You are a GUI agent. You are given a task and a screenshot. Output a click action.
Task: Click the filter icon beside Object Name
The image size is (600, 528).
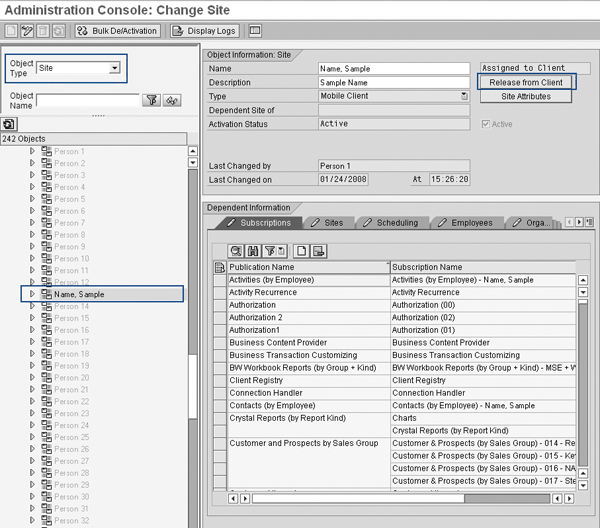click(x=152, y=100)
